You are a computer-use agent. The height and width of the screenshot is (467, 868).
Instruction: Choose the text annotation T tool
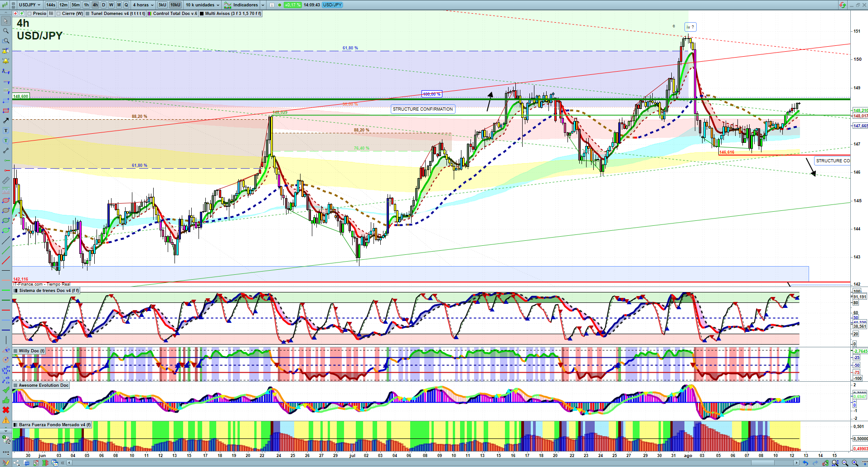[6, 131]
